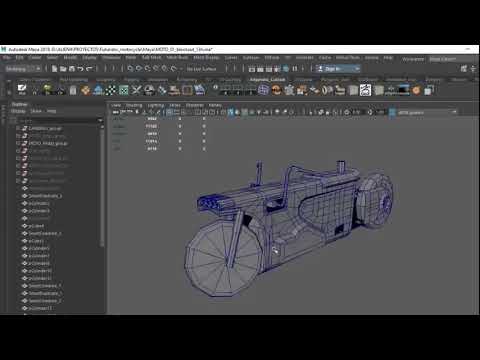Click the green tree shelf icon

click(x=47, y=89)
